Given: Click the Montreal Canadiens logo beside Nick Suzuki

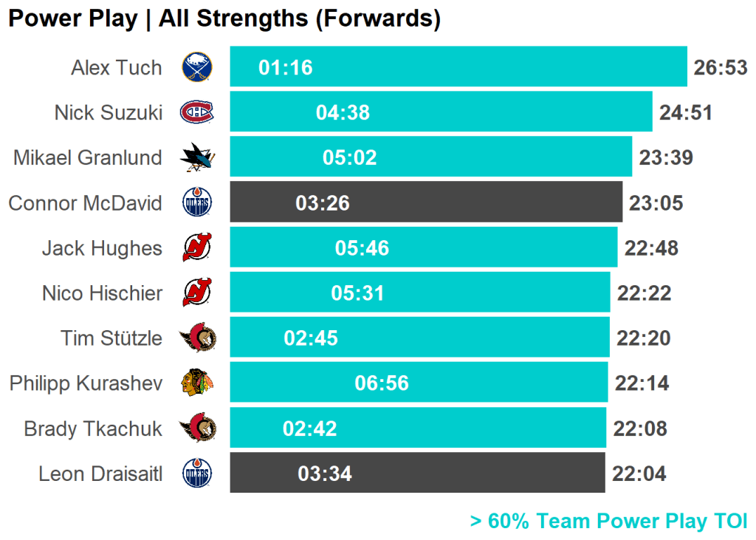Looking at the screenshot, I should point(197,112).
